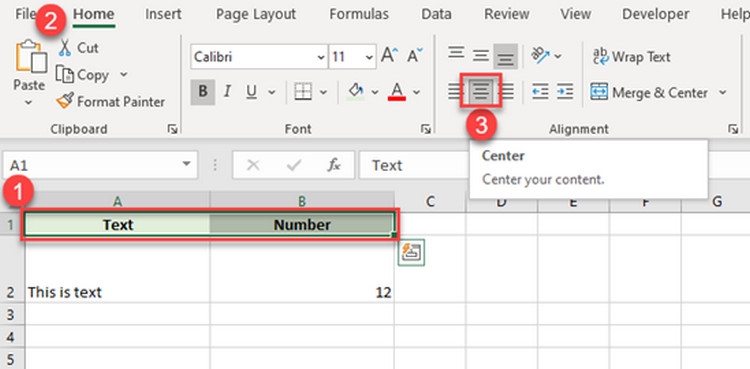Open the Quick Analysis icon
This screenshot has width=750, height=369.
click(x=411, y=252)
